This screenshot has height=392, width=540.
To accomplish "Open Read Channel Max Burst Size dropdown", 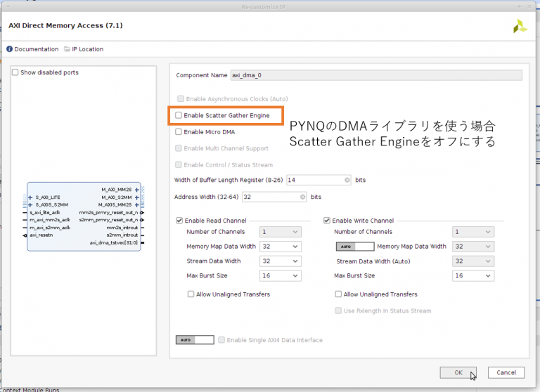I will [x=280, y=276].
